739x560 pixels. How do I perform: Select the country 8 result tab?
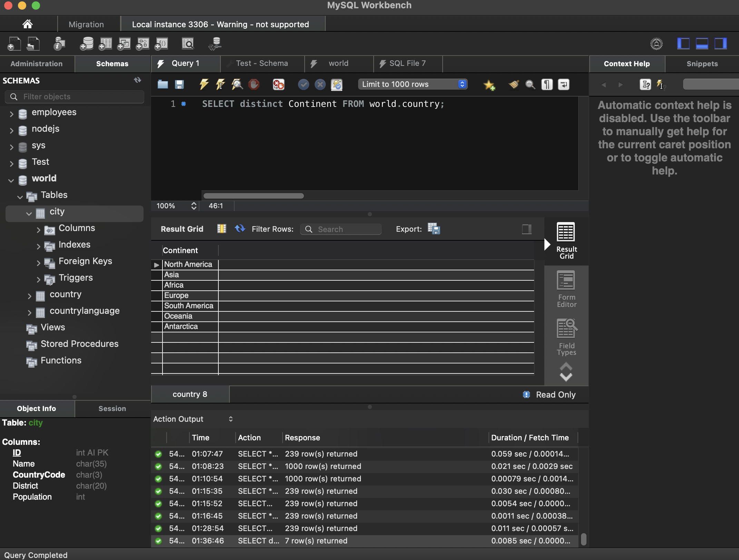click(x=190, y=394)
